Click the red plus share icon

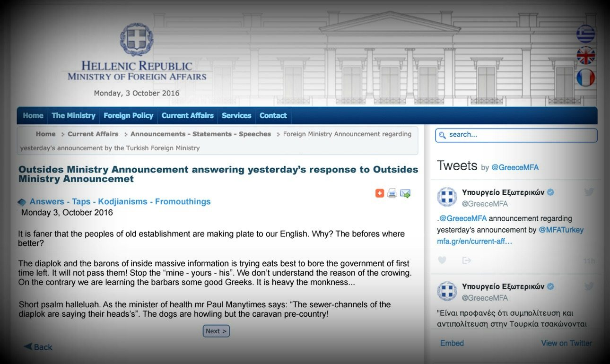[379, 193]
